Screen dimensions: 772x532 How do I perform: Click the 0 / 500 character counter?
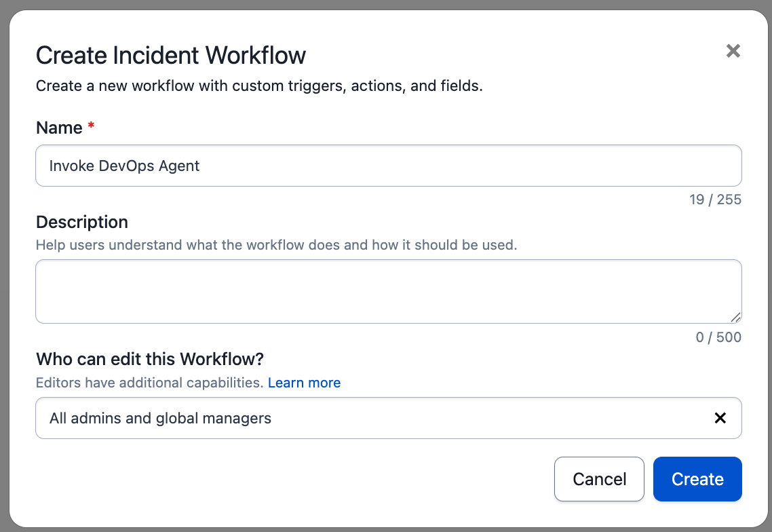click(718, 337)
